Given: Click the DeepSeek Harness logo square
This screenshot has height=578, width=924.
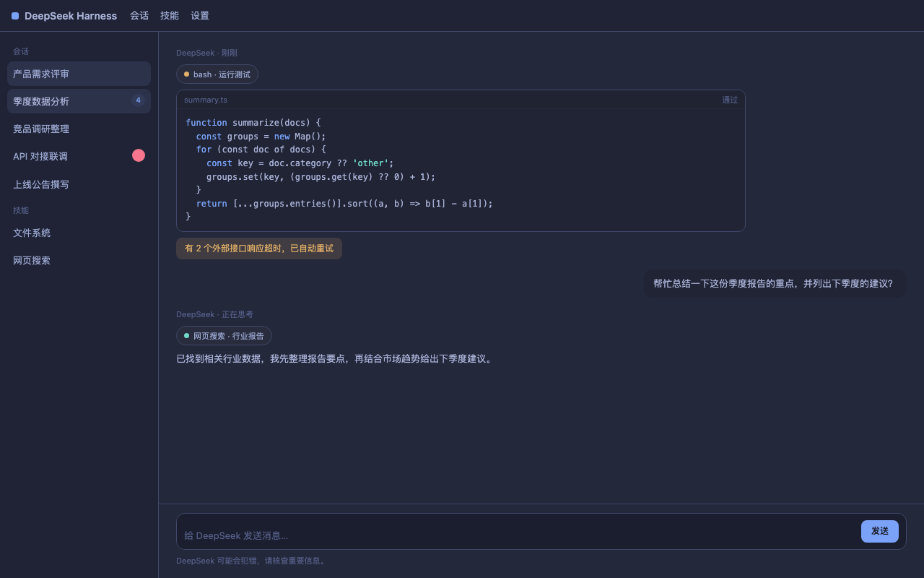Looking at the screenshot, I should (15, 16).
